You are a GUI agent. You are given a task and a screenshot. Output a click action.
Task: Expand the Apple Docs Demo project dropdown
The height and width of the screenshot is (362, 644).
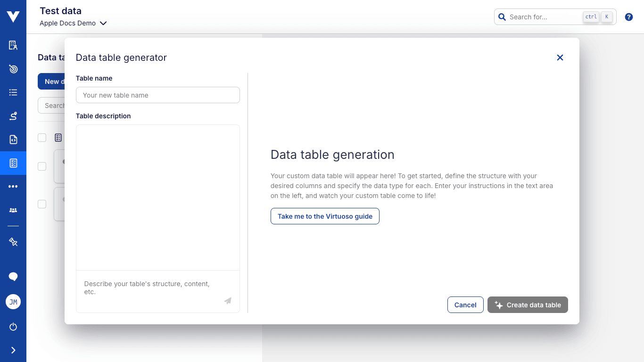103,23
